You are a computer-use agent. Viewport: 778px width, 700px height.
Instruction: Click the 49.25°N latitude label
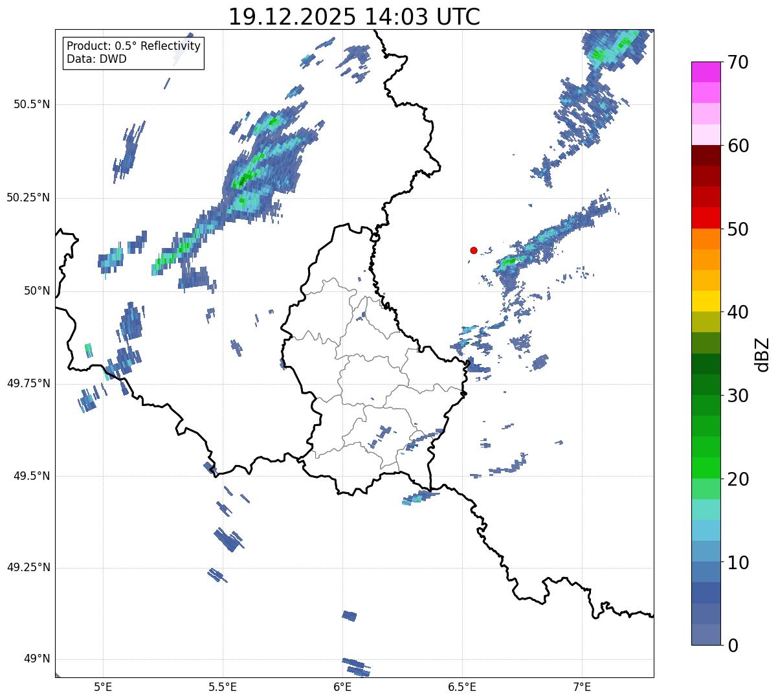coord(28,567)
